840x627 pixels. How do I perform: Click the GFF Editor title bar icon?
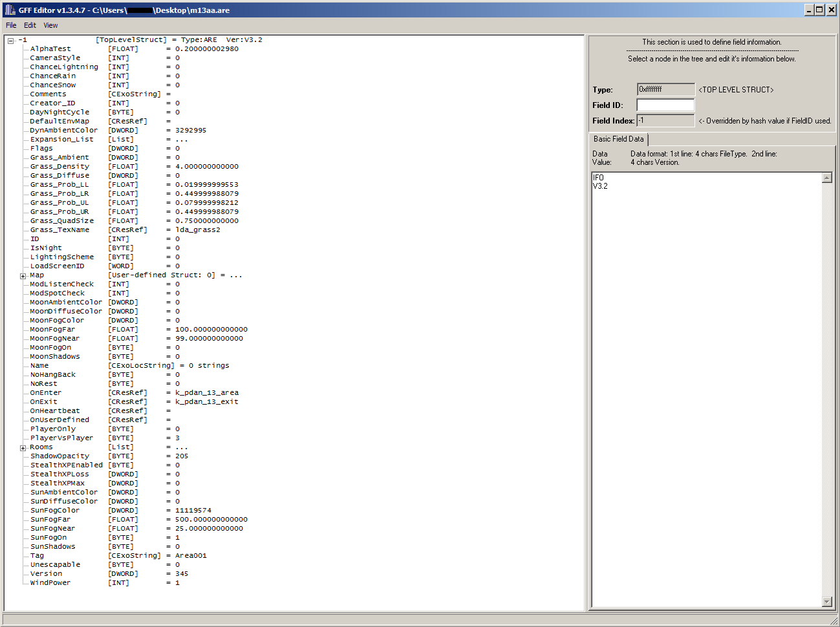coord(10,10)
